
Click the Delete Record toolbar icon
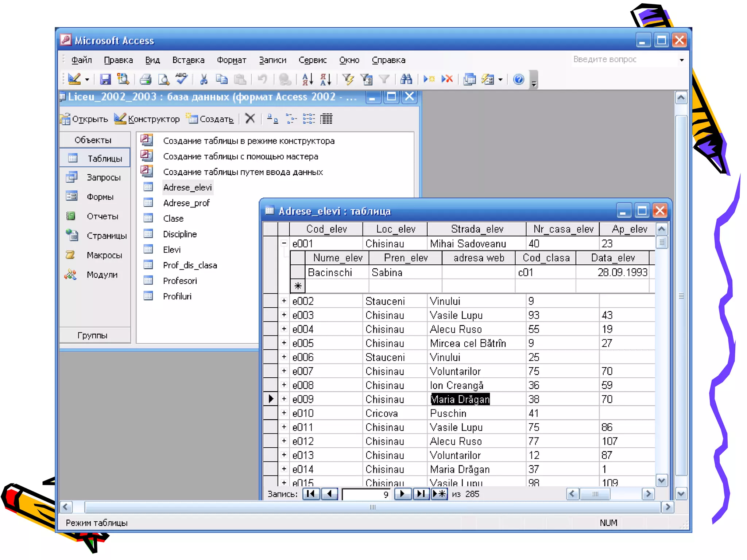[x=447, y=79]
